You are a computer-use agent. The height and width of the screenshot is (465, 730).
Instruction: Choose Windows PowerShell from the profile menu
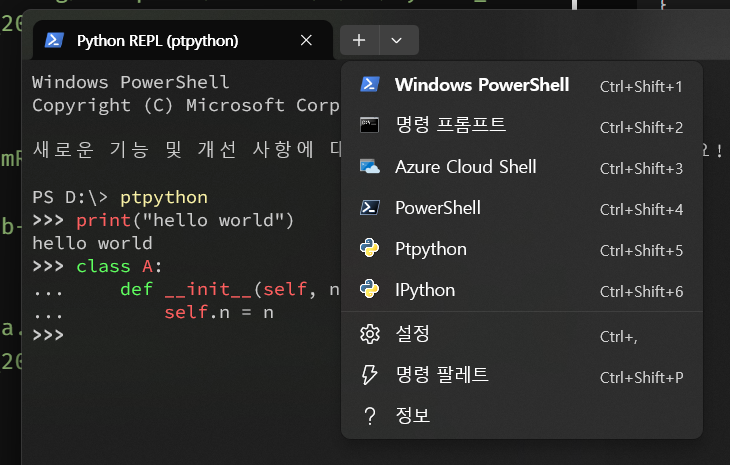click(521, 85)
